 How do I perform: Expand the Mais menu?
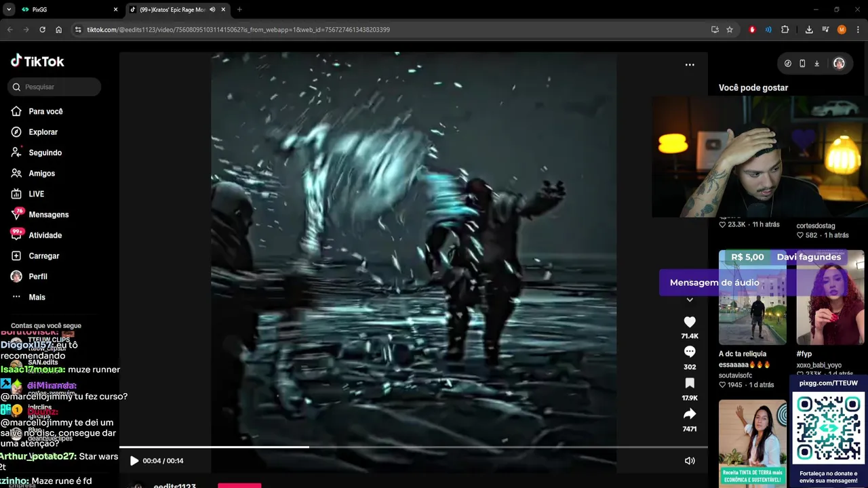28,297
